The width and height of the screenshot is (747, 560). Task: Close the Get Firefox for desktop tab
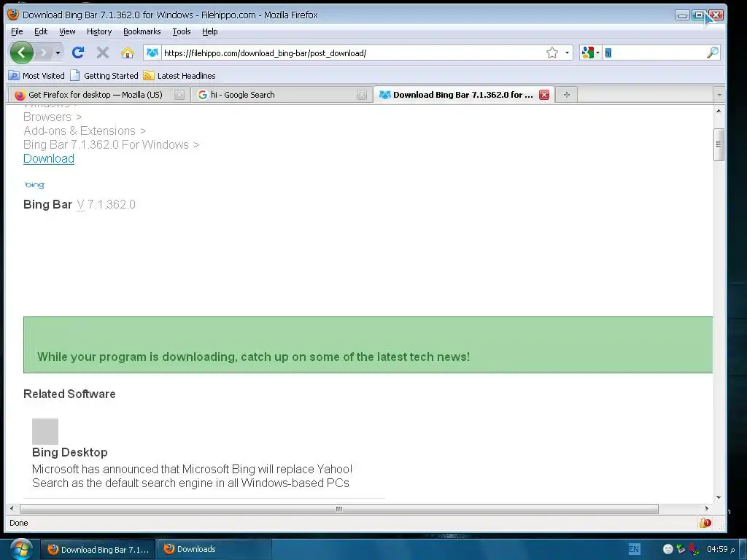click(x=179, y=95)
